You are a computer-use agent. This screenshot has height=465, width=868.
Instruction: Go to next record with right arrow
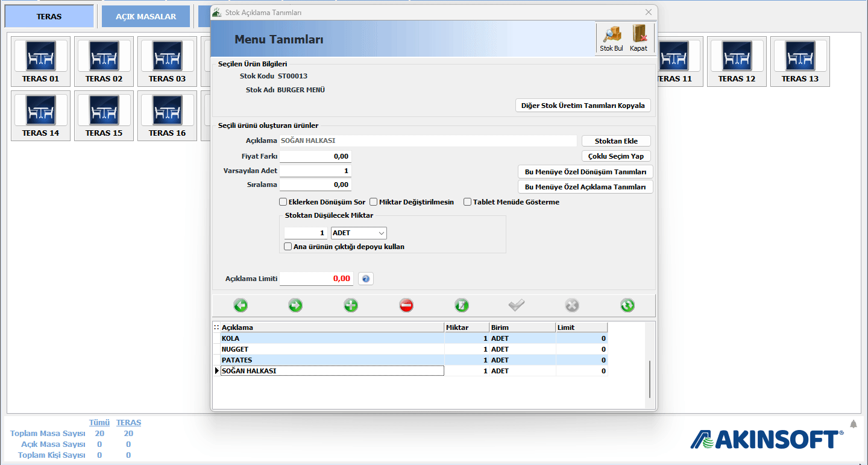tap(295, 306)
